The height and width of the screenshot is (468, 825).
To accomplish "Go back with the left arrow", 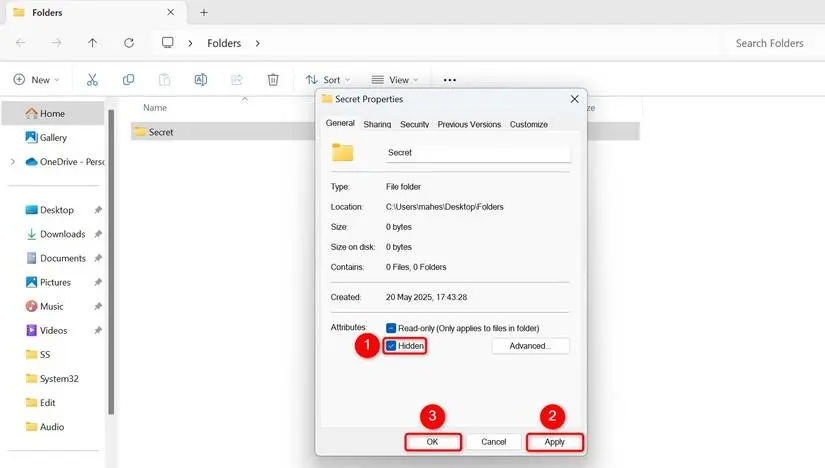I will click(x=21, y=43).
